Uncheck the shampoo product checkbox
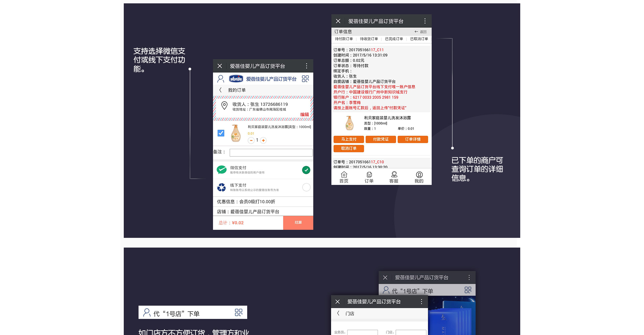The width and height of the screenshot is (644, 335). (221, 133)
